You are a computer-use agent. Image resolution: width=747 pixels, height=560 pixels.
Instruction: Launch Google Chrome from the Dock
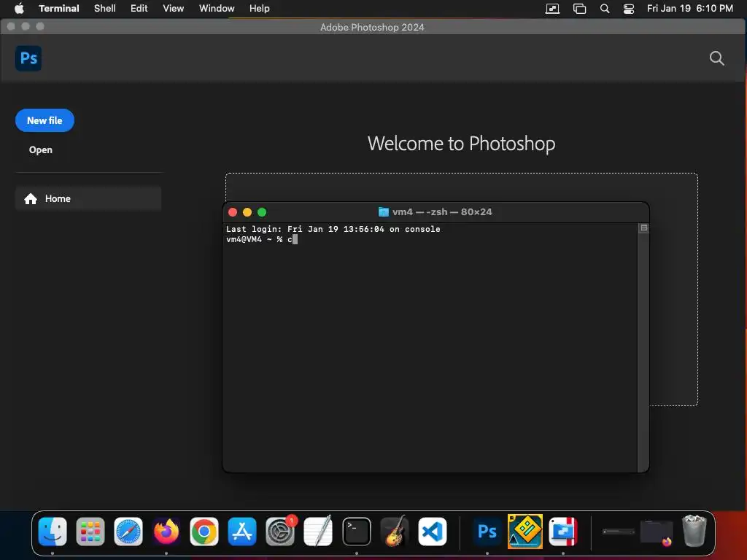(204, 532)
